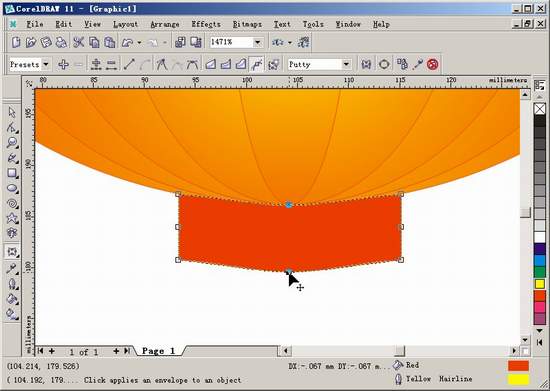Select the Zoom tool in toolbox
550x391 pixels.
click(12, 143)
